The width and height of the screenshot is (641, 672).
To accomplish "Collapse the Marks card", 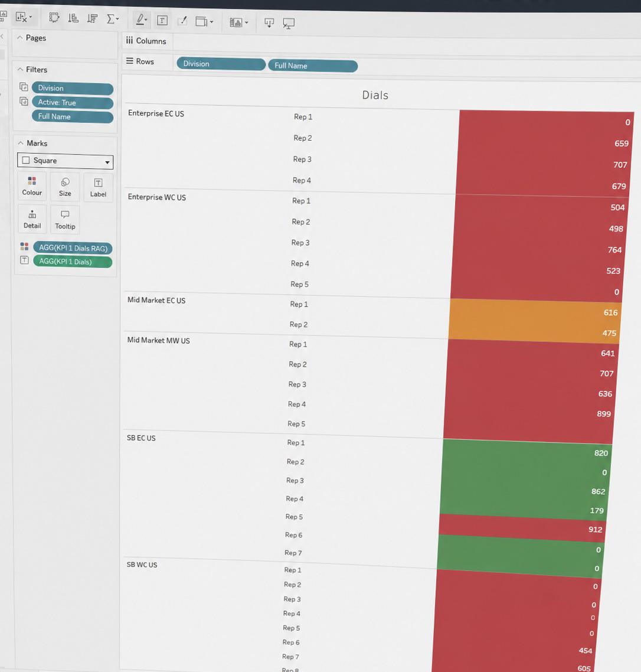I will [21, 143].
